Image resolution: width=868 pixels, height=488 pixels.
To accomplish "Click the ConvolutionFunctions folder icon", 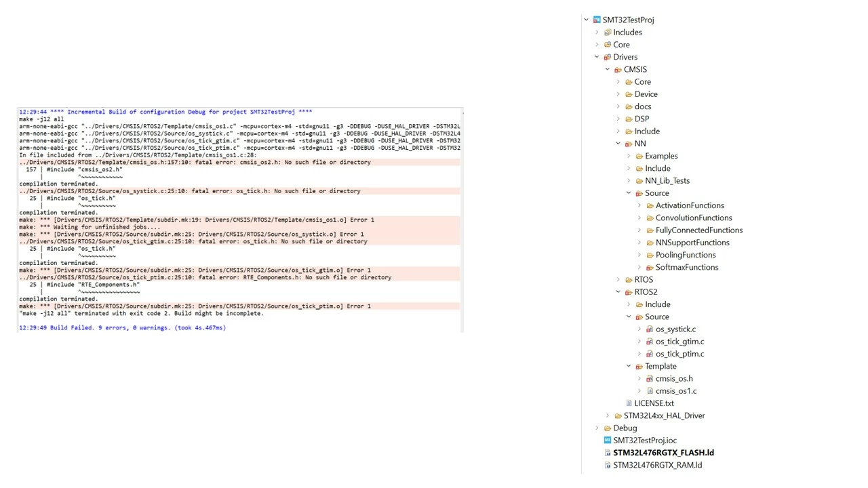I will click(x=650, y=218).
